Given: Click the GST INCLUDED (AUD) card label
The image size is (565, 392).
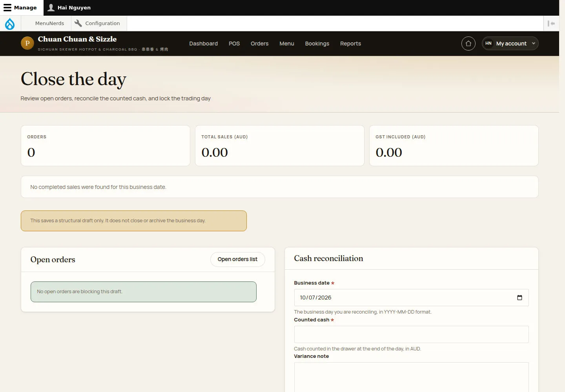Looking at the screenshot, I should click(x=400, y=137).
